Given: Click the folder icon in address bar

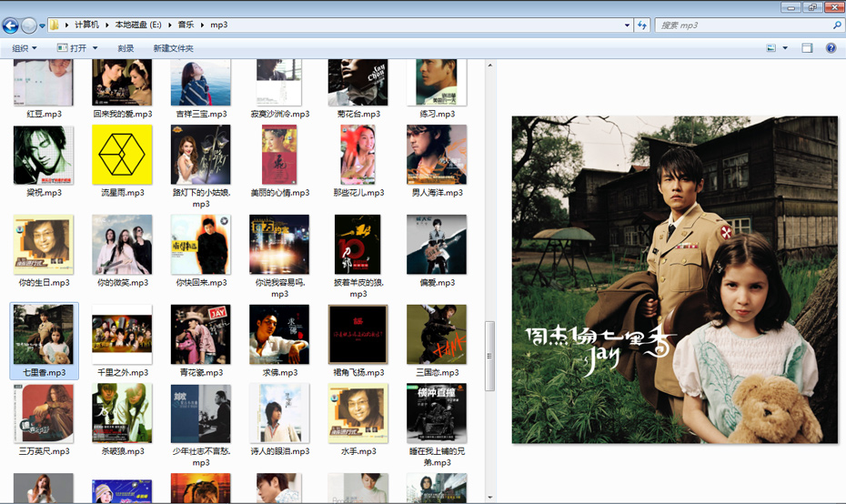Looking at the screenshot, I should coord(54,25).
